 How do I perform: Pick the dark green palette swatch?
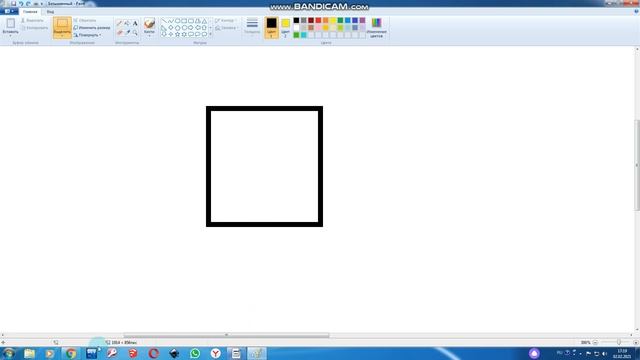(340, 20)
